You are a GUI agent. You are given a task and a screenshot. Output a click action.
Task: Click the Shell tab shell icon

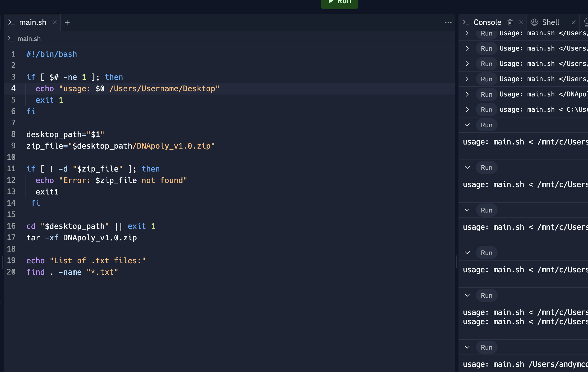point(534,22)
